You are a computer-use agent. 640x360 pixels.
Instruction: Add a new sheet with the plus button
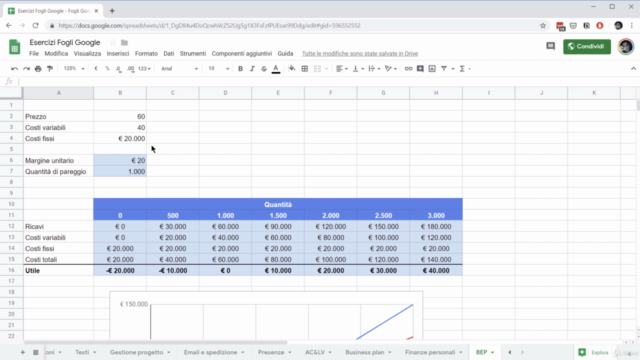[22, 352]
